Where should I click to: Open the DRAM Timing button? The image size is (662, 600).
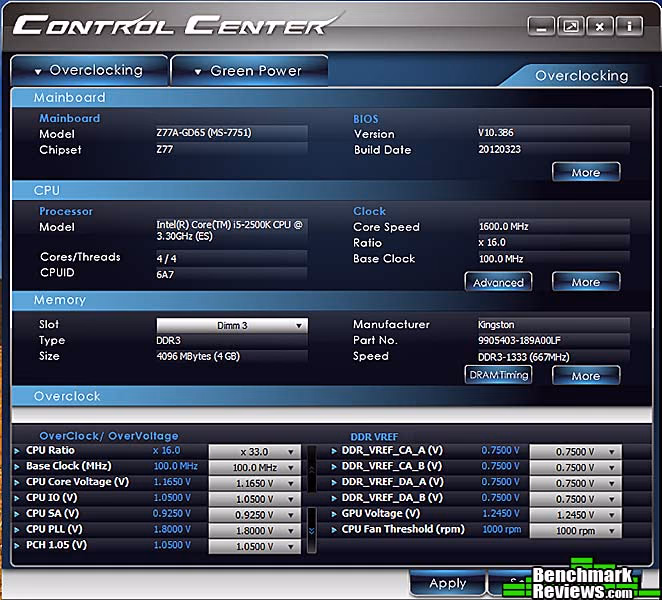[498, 375]
